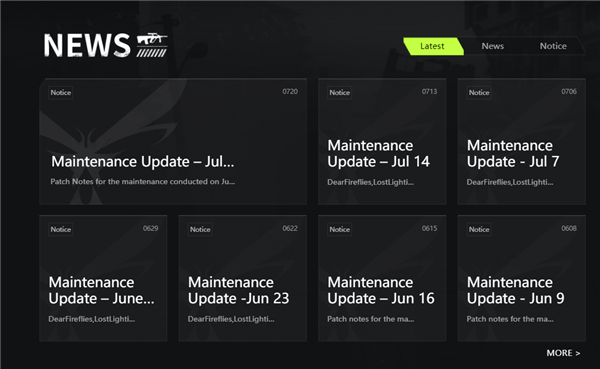Image resolution: width=600 pixels, height=369 pixels.
Task: Click the 0713 date label
Action: click(x=429, y=91)
